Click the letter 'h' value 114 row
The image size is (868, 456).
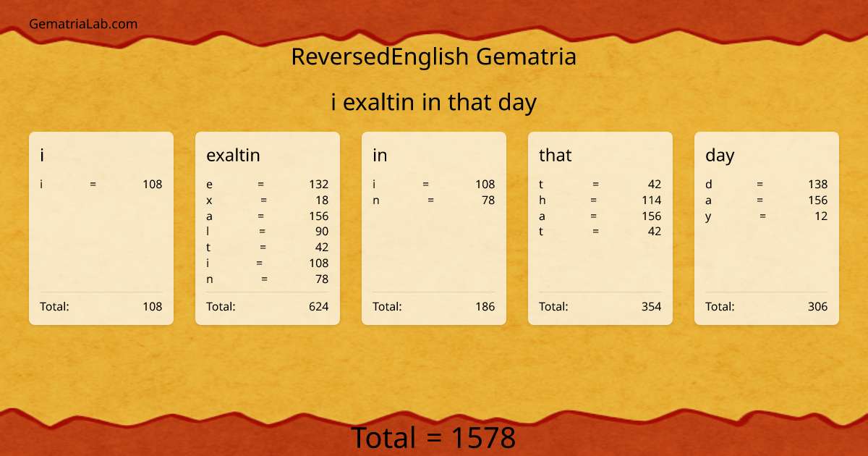(600, 200)
